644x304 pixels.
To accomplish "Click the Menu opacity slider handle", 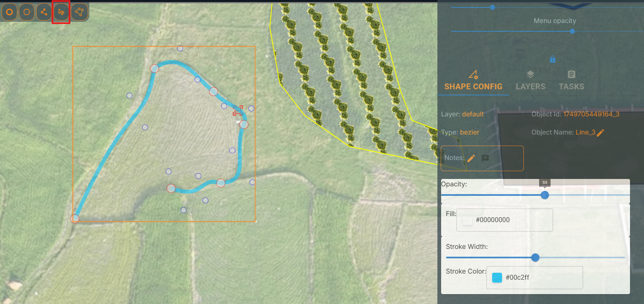I will (x=572, y=31).
